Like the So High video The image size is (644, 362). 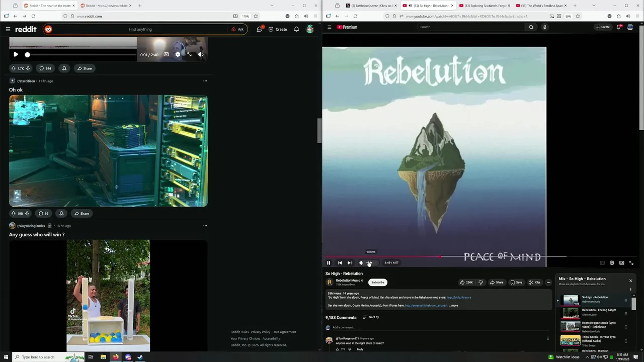pos(466,283)
